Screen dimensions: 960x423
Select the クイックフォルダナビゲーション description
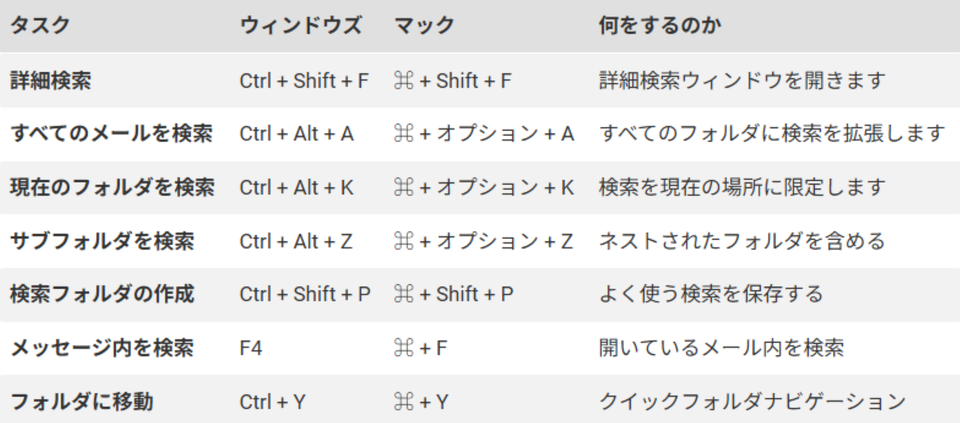point(752,402)
